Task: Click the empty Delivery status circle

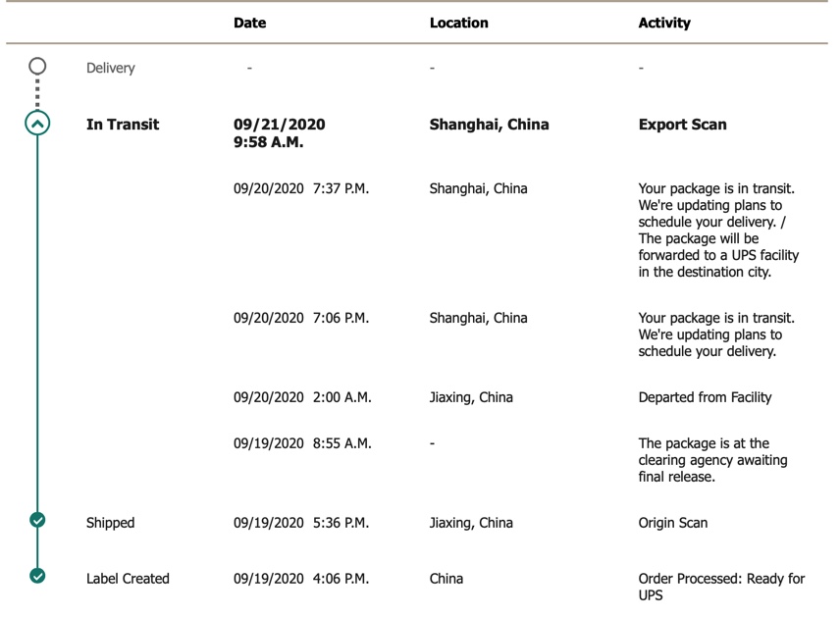Action: (37, 67)
